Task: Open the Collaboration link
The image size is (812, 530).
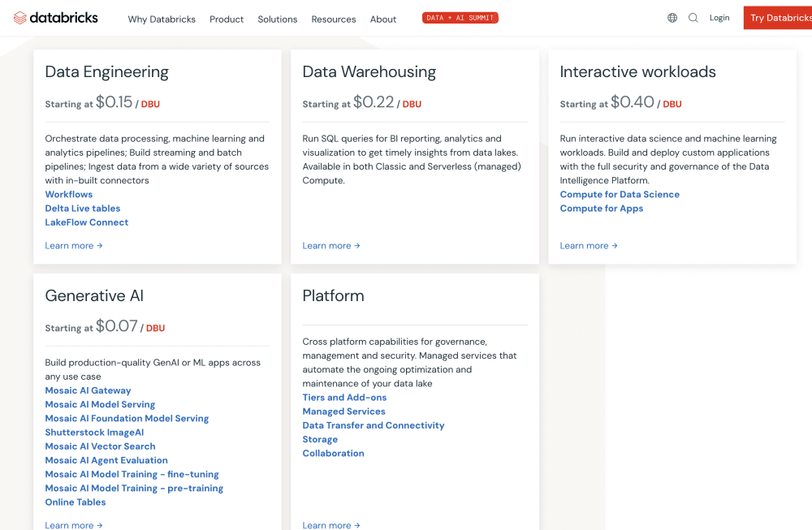Action: point(333,453)
